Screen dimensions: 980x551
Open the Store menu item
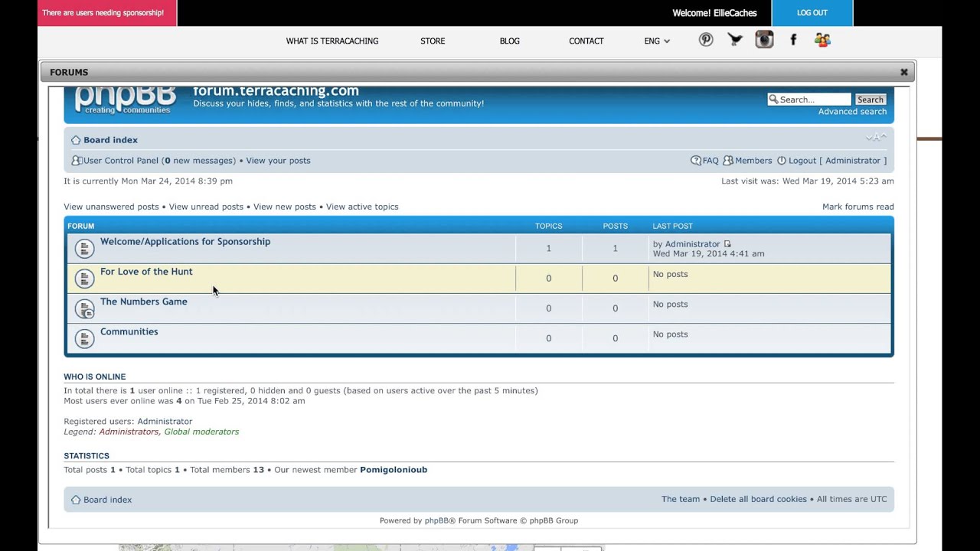click(433, 41)
